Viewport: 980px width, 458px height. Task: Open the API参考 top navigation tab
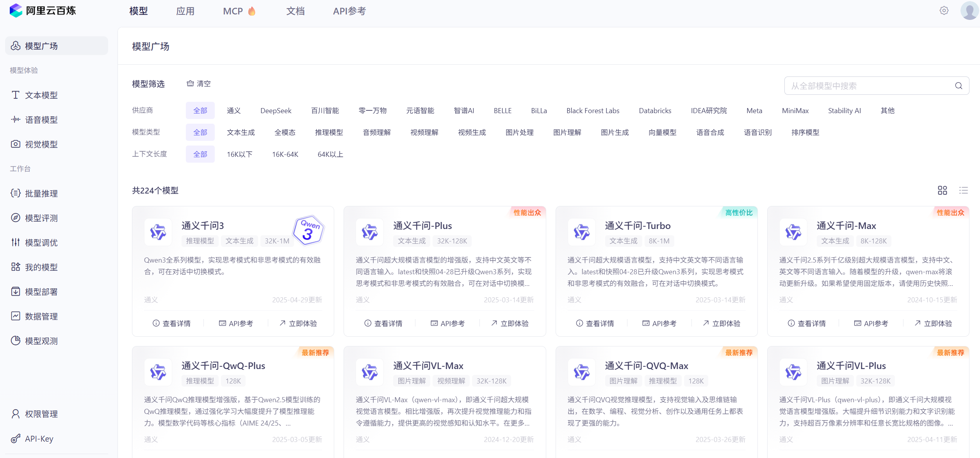349,11
